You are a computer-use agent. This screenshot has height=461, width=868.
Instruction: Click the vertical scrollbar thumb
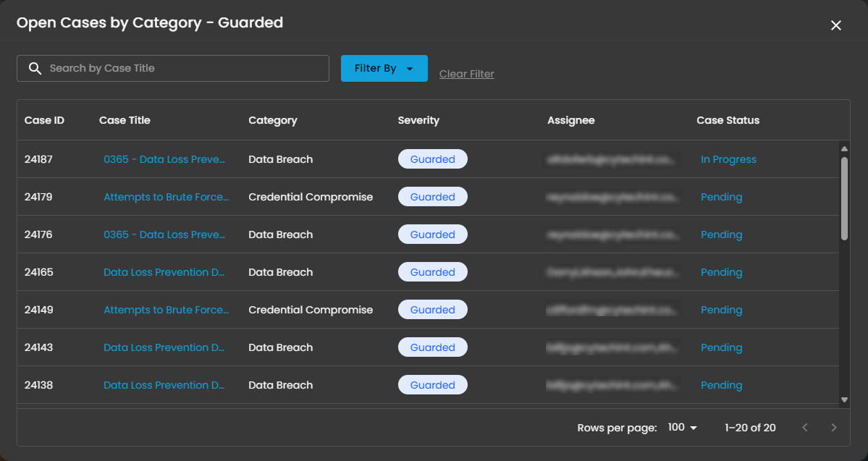pyautogui.click(x=844, y=198)
